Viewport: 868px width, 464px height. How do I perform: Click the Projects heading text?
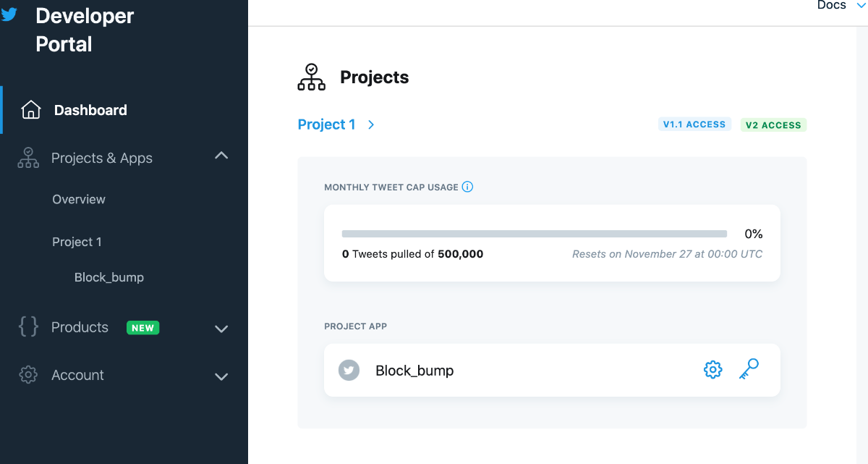pyautogui.click(x=375, y=77)
